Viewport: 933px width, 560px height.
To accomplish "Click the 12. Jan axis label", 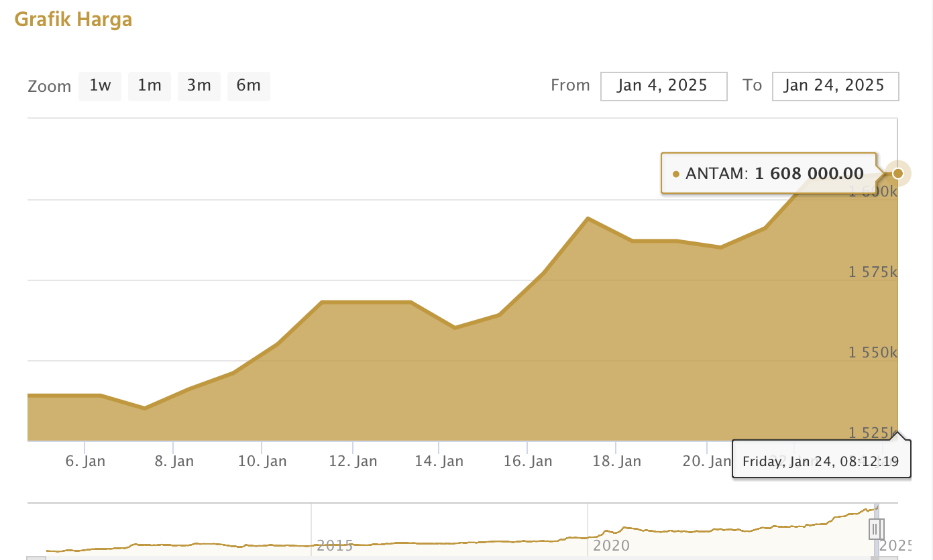I will [353, 461].
